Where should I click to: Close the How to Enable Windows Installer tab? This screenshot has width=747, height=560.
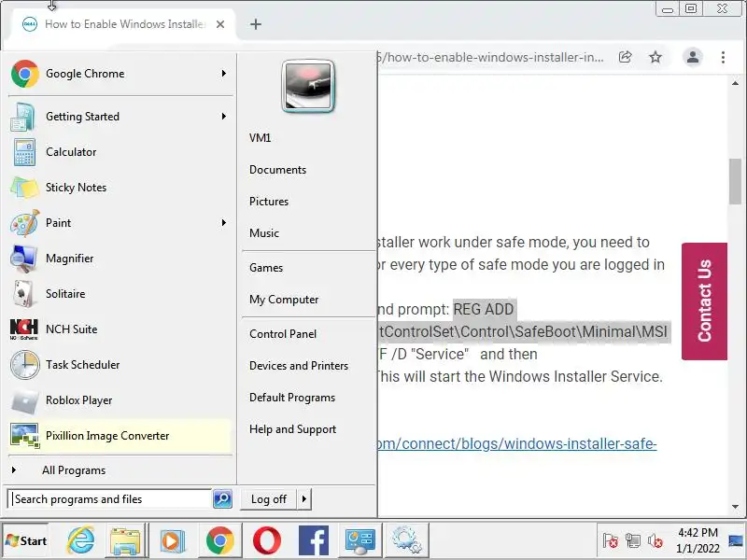click(x=220, y=24)
